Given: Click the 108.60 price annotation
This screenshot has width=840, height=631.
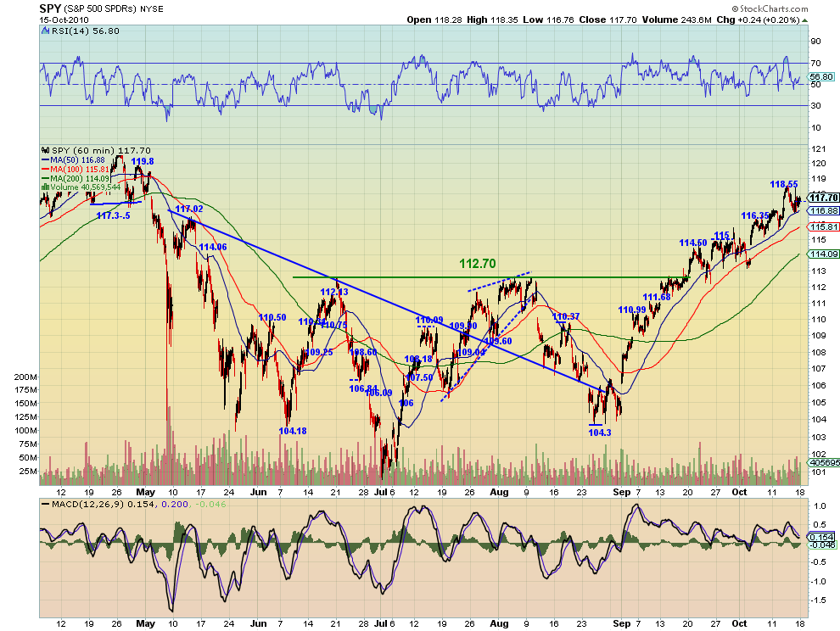Looking at the screenshot, I should [363, 352].
